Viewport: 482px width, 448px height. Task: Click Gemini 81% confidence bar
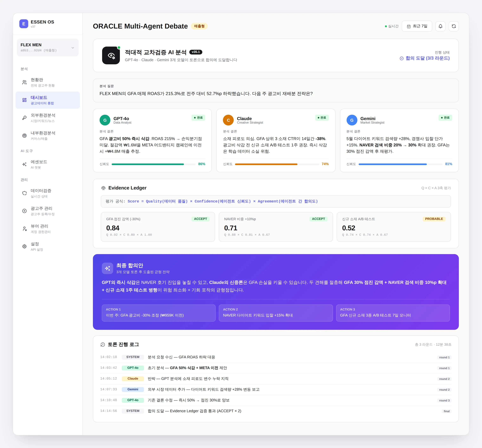click(x=401, y=164)
